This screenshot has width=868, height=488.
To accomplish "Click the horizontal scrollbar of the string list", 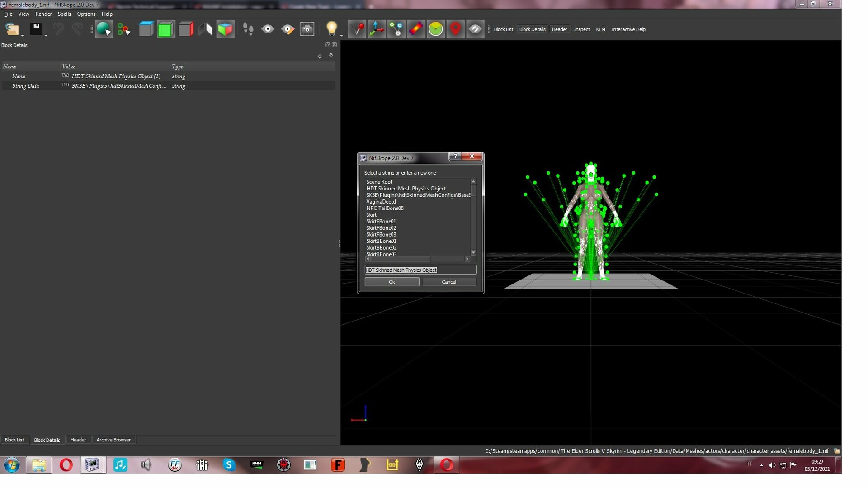I will (x=417, y=259).
